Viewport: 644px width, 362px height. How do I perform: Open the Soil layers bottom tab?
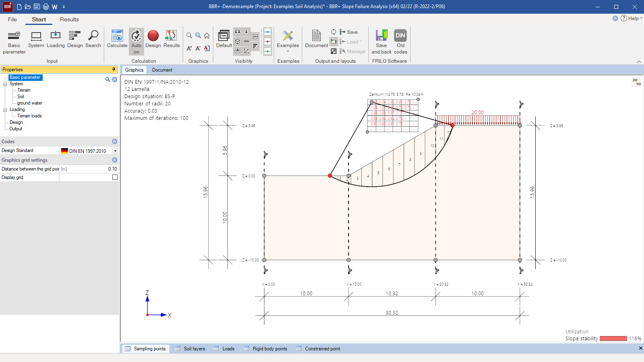[190, 349]
